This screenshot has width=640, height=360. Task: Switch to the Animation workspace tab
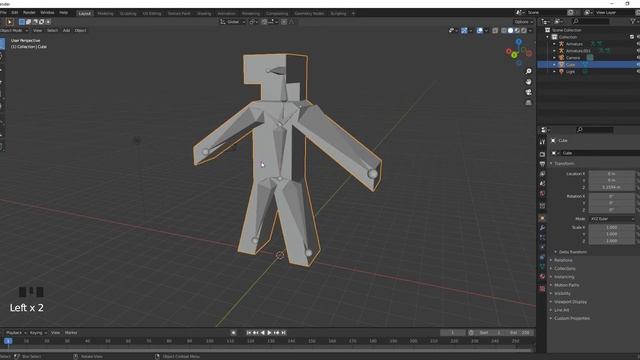click(x=226, y=13)
